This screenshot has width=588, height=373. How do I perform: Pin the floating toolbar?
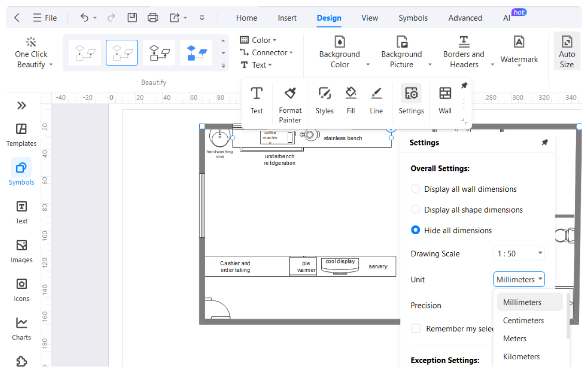click(x=464, y=86)
